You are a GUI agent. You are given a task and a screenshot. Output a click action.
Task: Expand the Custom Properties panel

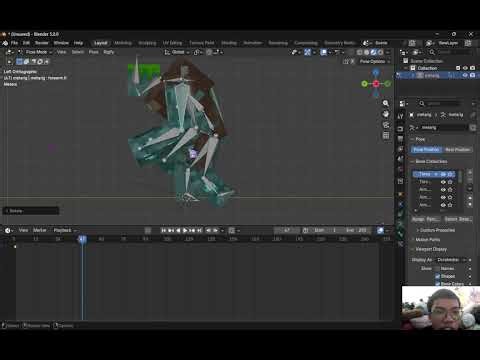click(x=437, y=230)
